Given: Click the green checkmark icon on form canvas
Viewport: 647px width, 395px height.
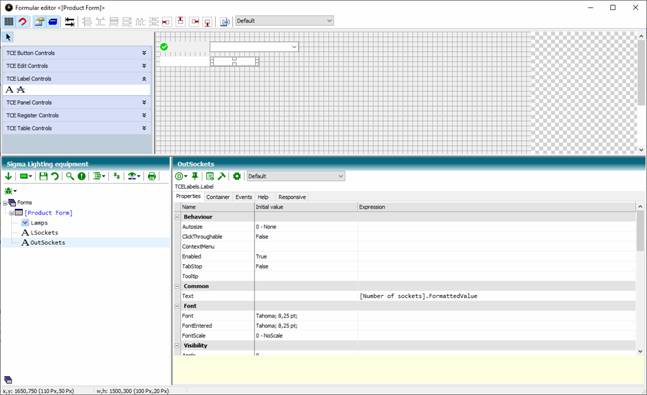Looking at the screenshot, I should 164,47.
